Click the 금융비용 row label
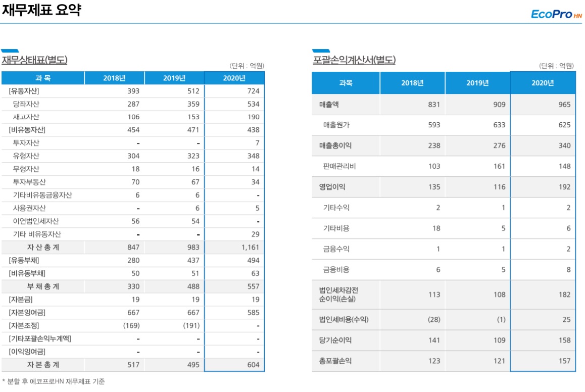 coord(336,270)
